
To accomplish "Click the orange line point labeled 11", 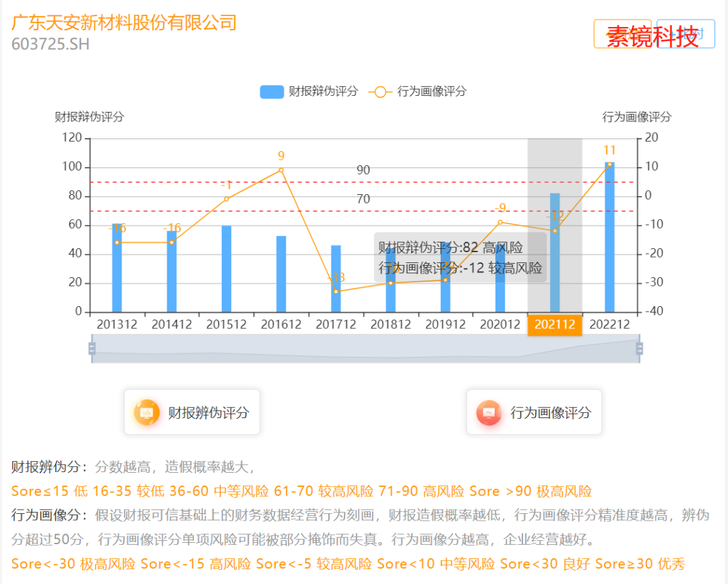I will pos(609,164).
